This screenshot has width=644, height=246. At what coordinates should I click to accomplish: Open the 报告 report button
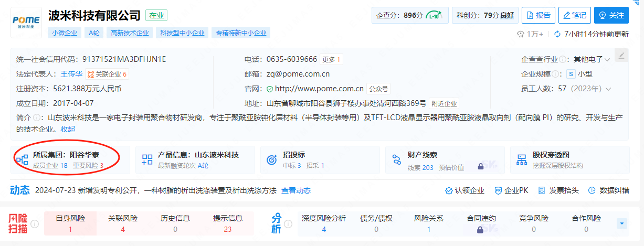[x=537, y=15]
